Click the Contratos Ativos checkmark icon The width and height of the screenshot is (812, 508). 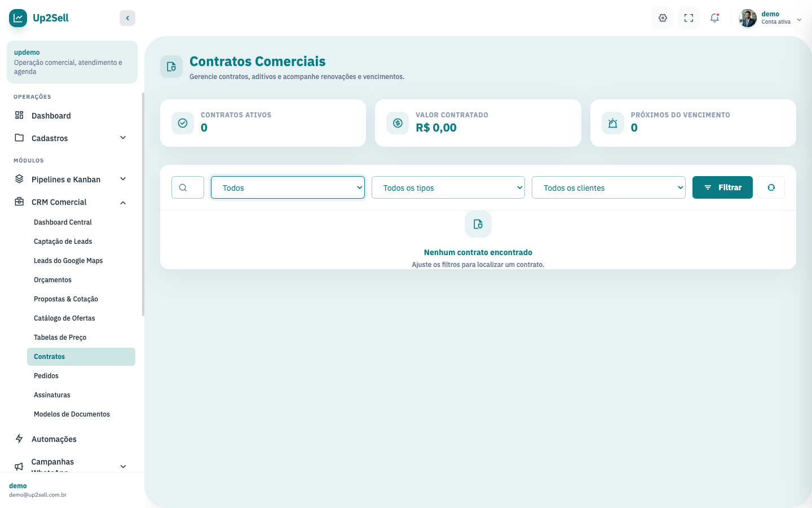183,123
